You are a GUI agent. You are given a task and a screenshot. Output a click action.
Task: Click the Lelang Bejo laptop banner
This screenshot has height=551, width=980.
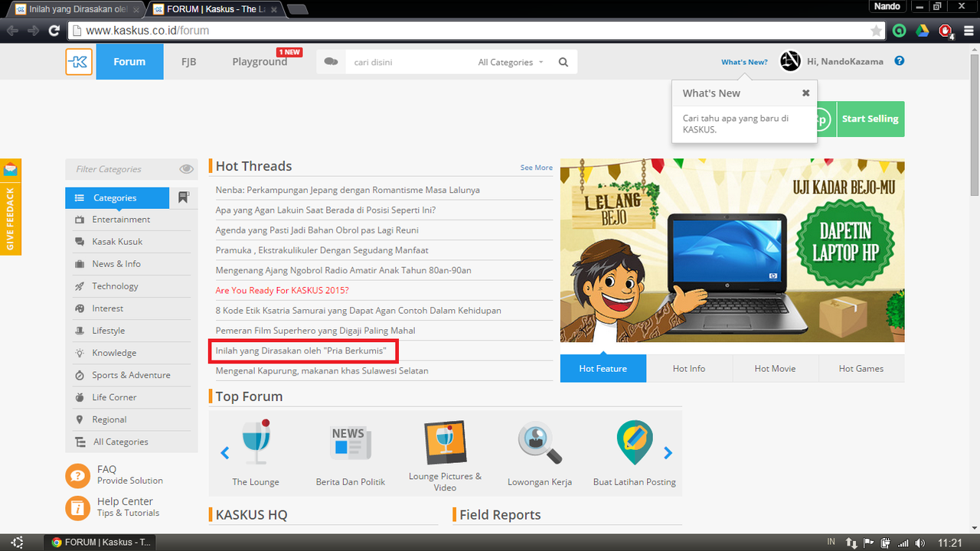pyautogui.click(x=732, y=250)
